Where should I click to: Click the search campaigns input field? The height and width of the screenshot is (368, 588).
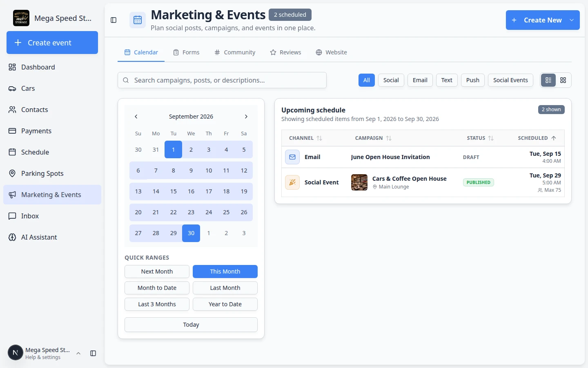pyautogui.click(x=222, y=80)
